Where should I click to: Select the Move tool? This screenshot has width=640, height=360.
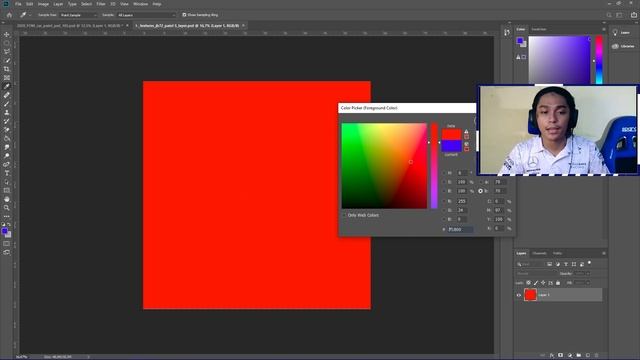(x=7, y=34)
